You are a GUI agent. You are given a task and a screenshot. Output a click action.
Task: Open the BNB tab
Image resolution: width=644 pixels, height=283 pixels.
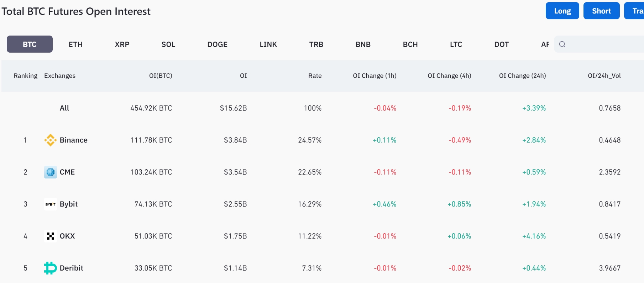coord(363,44)
